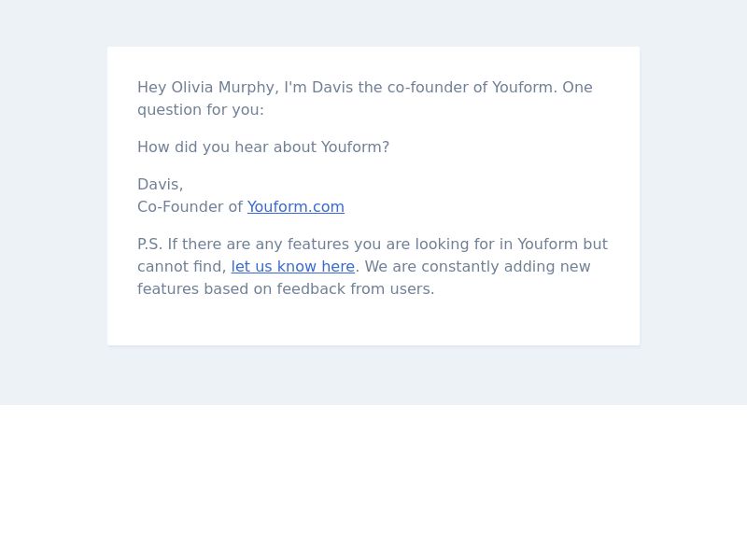Click the name 'Davis' in the first sentence

(x=332, y=88)
